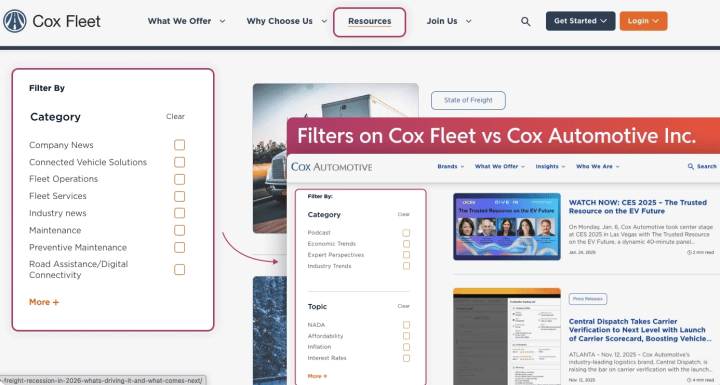
Task: Tick the Company News checkbox
Action: [180, 145]
